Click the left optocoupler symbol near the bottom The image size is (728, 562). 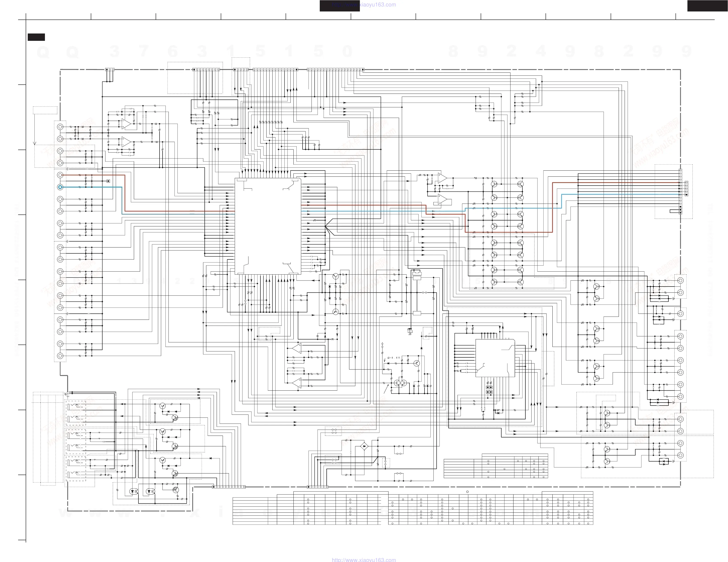[x=134, y=492]
